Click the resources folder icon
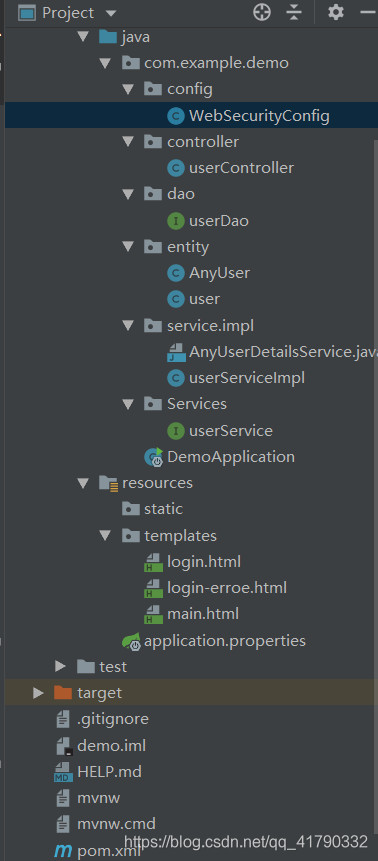The height and width of the screenshot is (861, 378). click(109, 483)
